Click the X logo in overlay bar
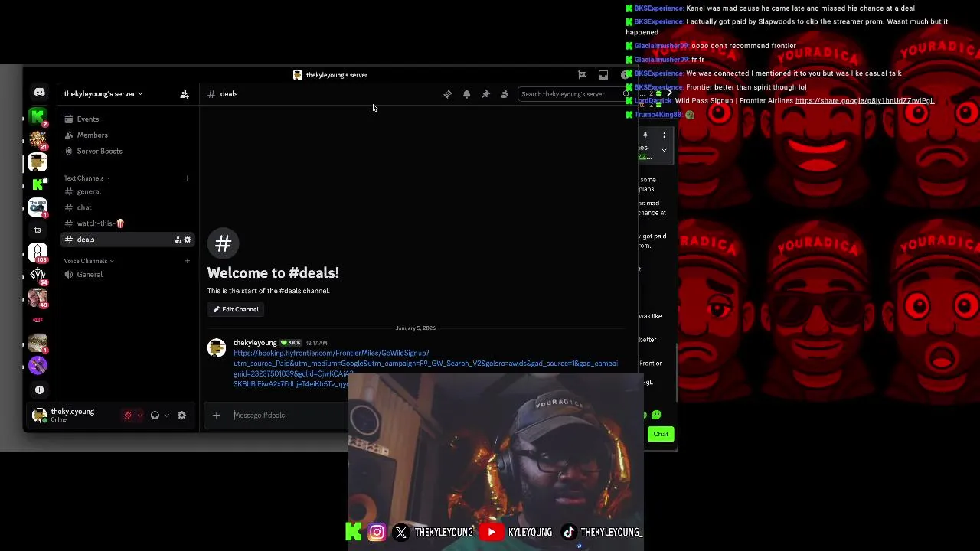 tap(401, 532)
